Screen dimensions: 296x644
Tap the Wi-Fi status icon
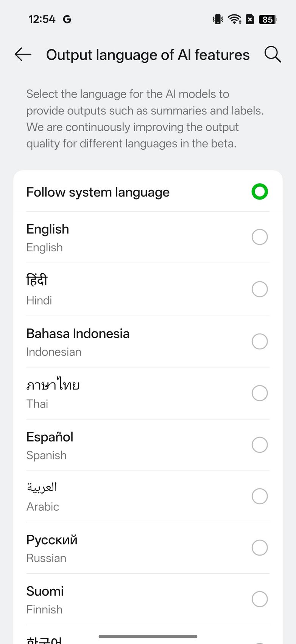235,19
